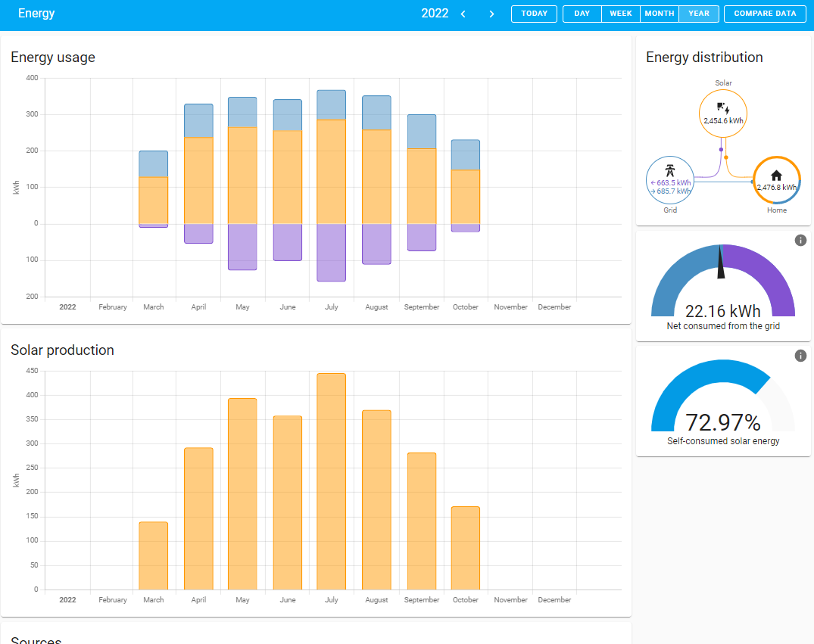Switch to the WEEK period view
The height and width of the screenshot is (644, 814).
click(x=621, y=14)
